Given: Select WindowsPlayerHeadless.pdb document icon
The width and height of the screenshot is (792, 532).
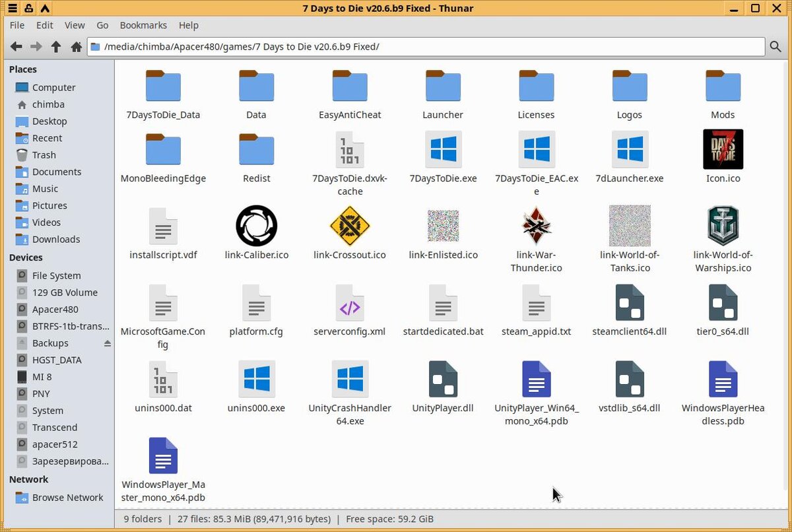Looking at the screenshot, I should pos(723,379).
